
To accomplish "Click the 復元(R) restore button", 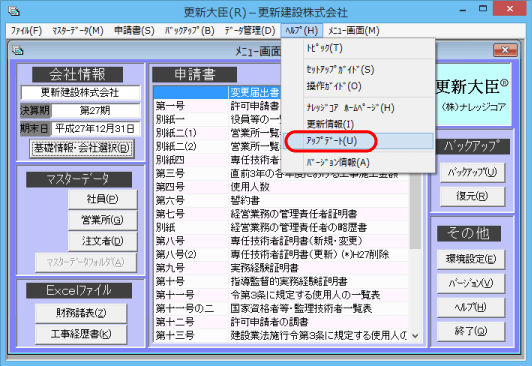I will pos(472,196).
